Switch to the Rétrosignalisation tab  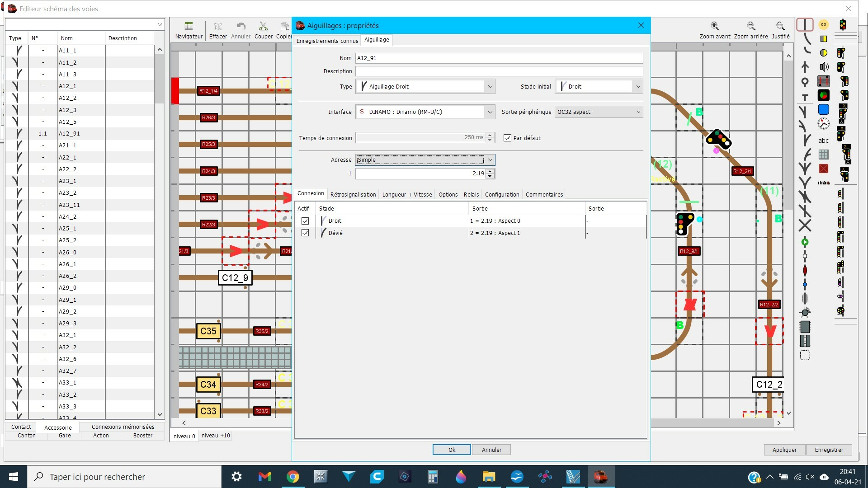353,194
